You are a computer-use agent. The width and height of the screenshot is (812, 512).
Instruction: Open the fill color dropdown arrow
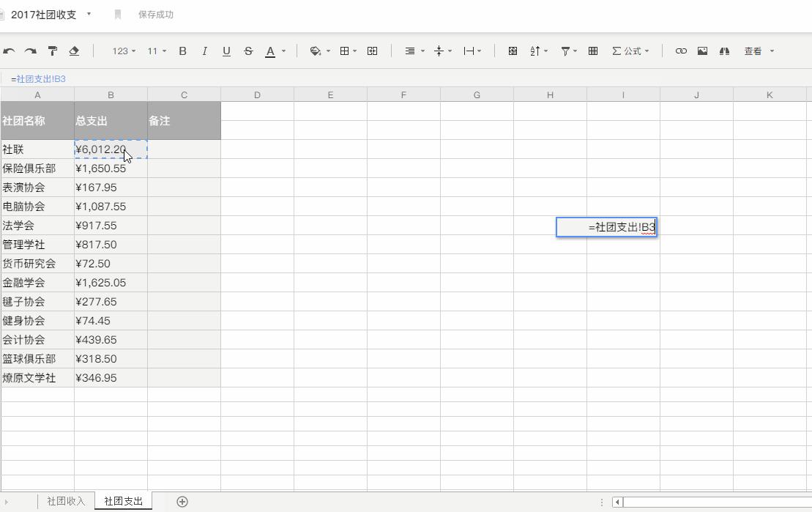[328, 51]
